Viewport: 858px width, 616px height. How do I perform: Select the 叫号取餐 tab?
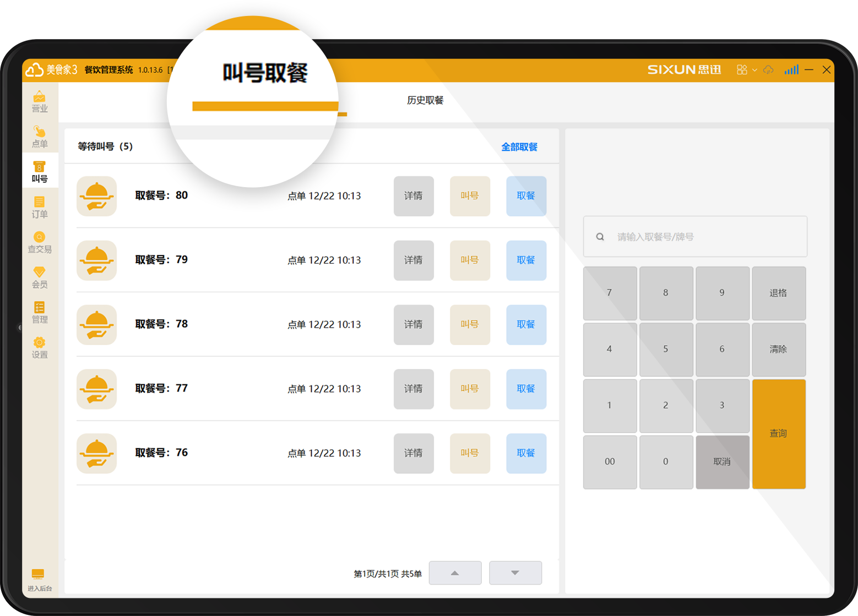264,72
